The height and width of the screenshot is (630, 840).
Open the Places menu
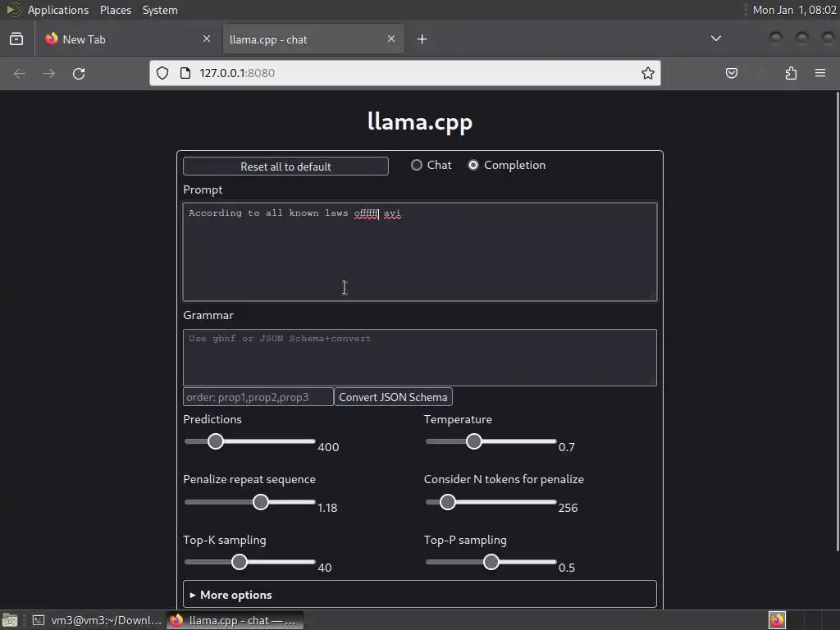[116, 10]
